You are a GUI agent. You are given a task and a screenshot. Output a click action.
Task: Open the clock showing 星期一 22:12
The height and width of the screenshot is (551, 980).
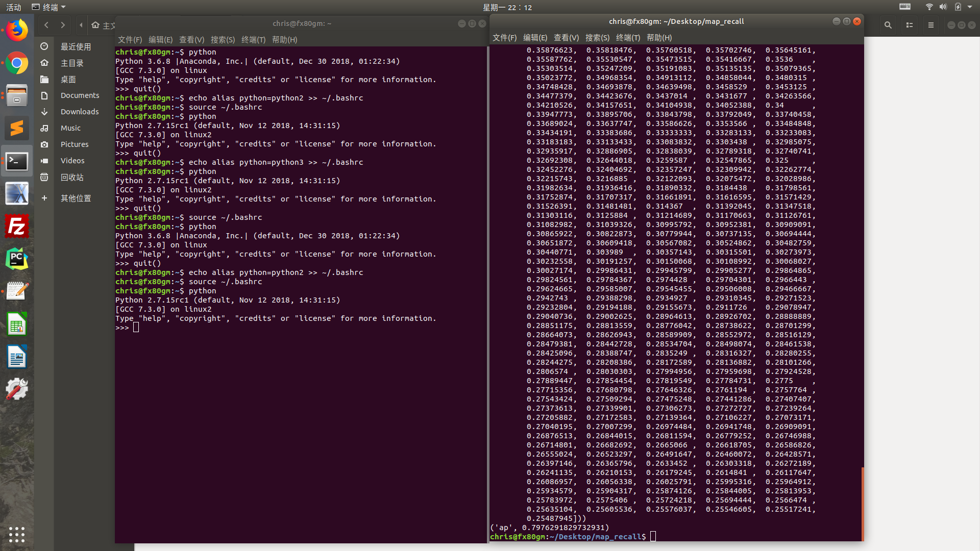point(508,7)
